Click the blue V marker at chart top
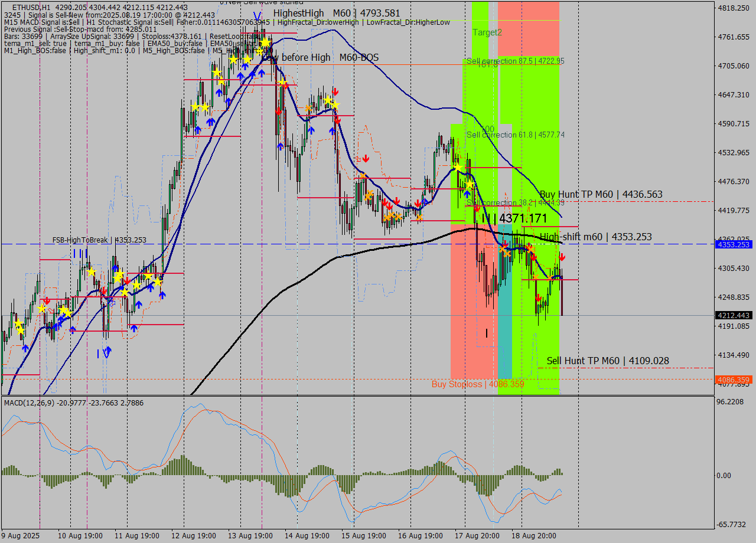The image size is (756, 543). tap(256, 17)
